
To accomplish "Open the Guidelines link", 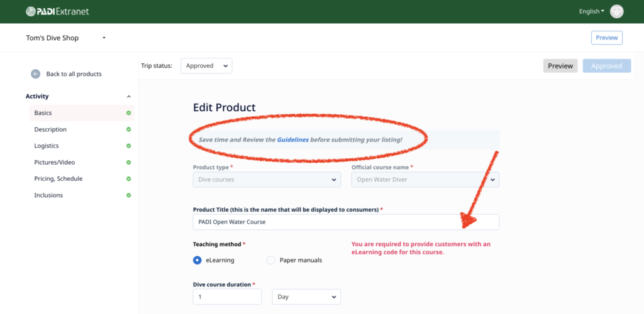I will 292,139.
